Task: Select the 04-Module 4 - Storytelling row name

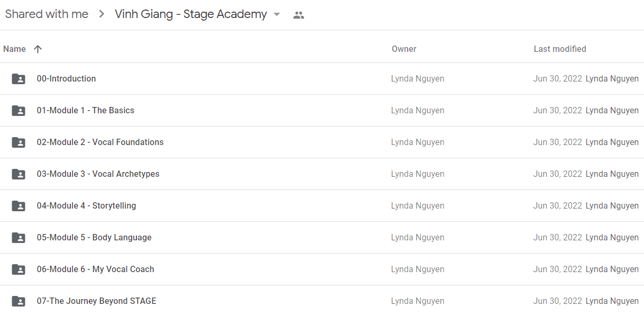Action: (x=86, y=205)
